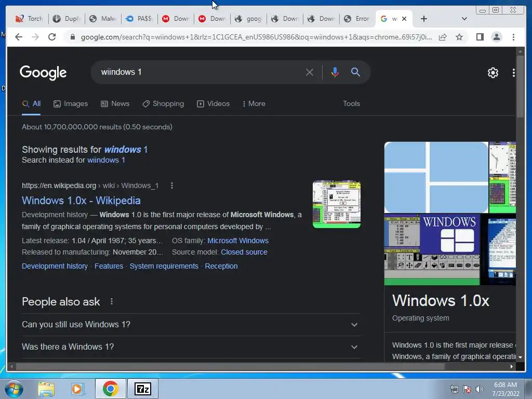Open the Chrome profile avatar

coord(497,37)
